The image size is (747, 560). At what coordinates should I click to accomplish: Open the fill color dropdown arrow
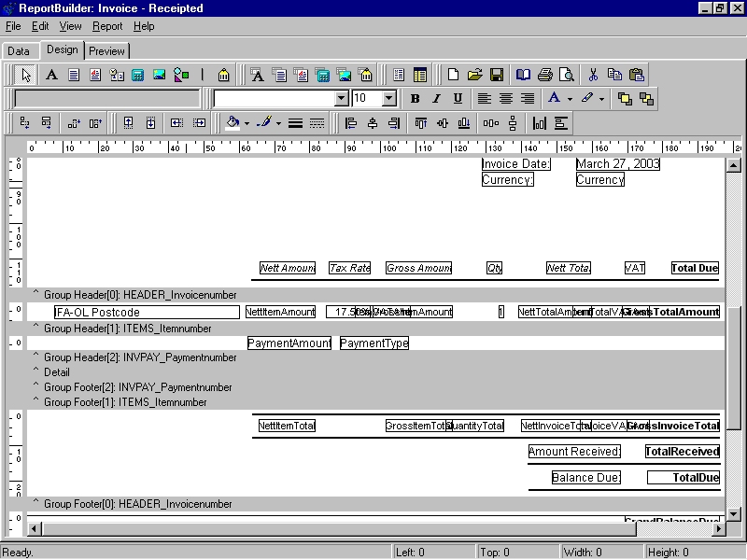point(247,123)
